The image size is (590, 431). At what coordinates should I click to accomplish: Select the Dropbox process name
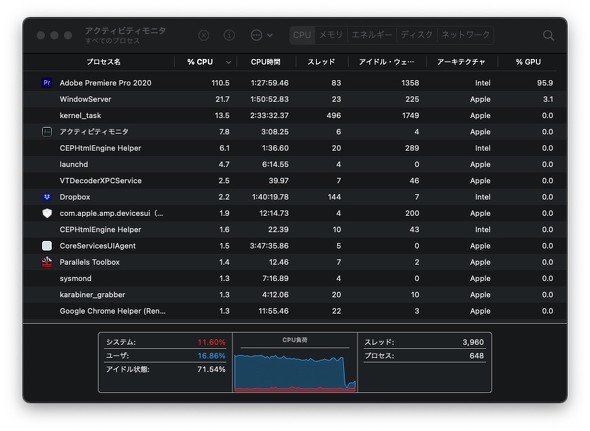pos(75,197)
